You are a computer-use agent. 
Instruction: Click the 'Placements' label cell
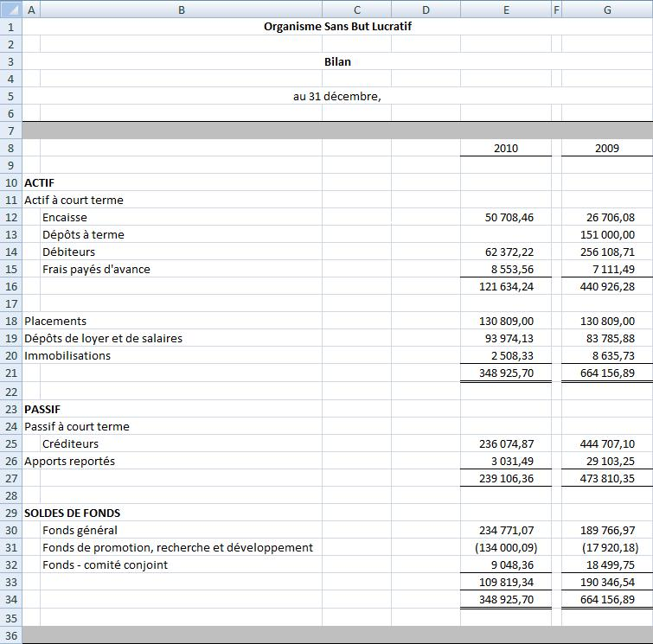tap(55, 321)
